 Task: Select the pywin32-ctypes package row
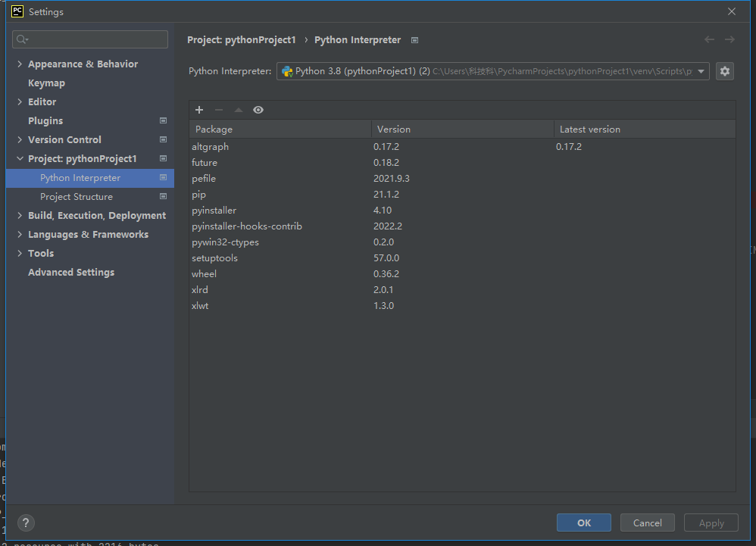(462, 242)
